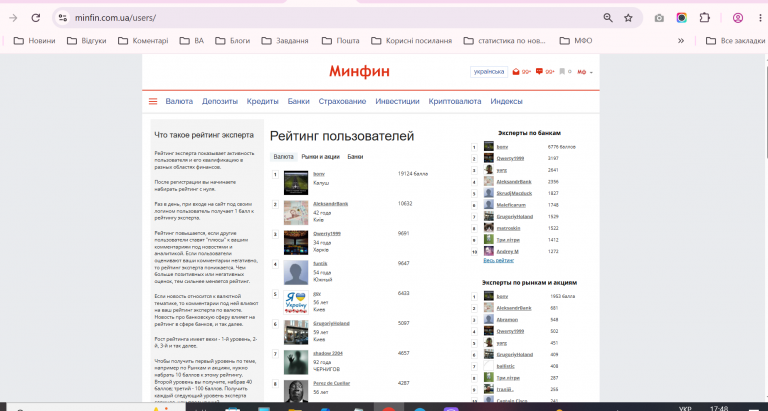Open Инвестиции in the main navigation

click(x=397, y=101)
